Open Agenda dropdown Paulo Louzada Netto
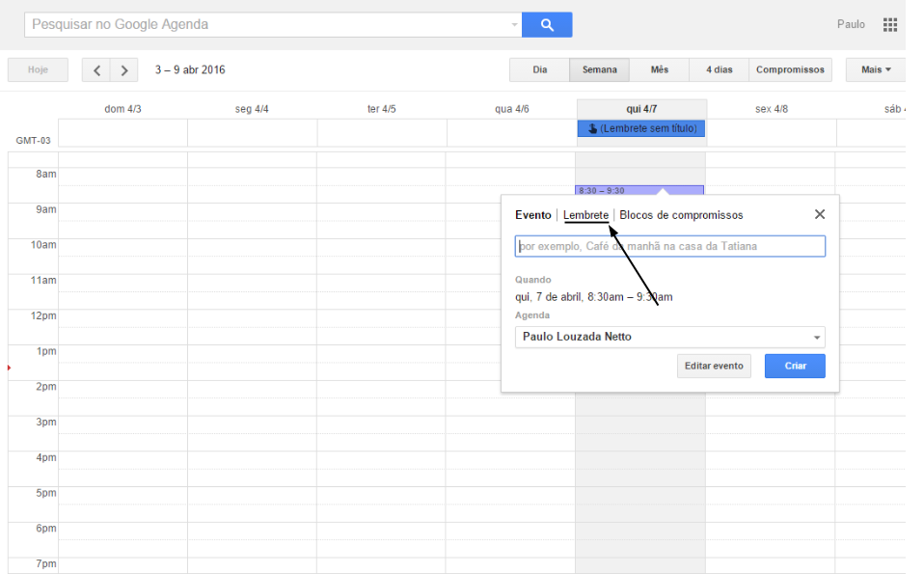The height and width of the screenshot is (574, 924). point(670,337)
